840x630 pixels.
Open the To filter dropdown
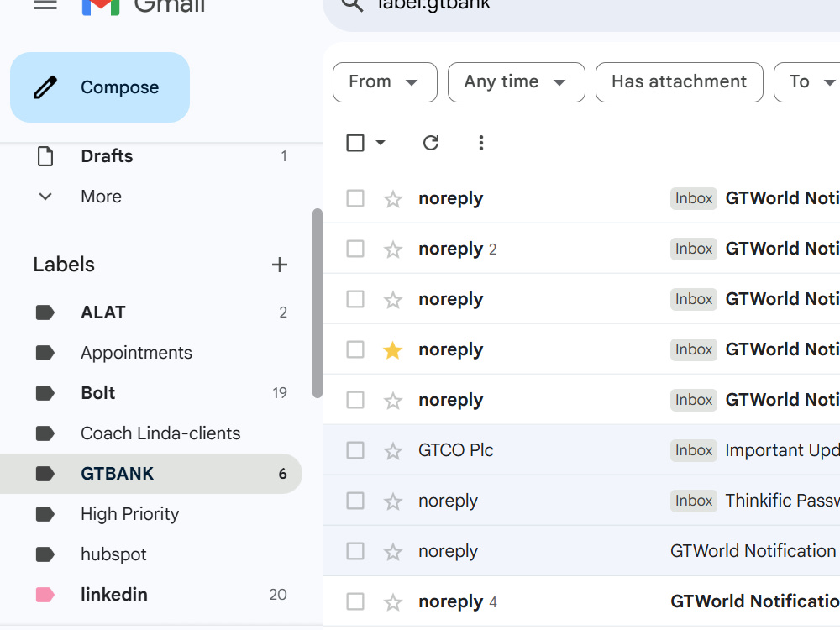pos(807,82)
